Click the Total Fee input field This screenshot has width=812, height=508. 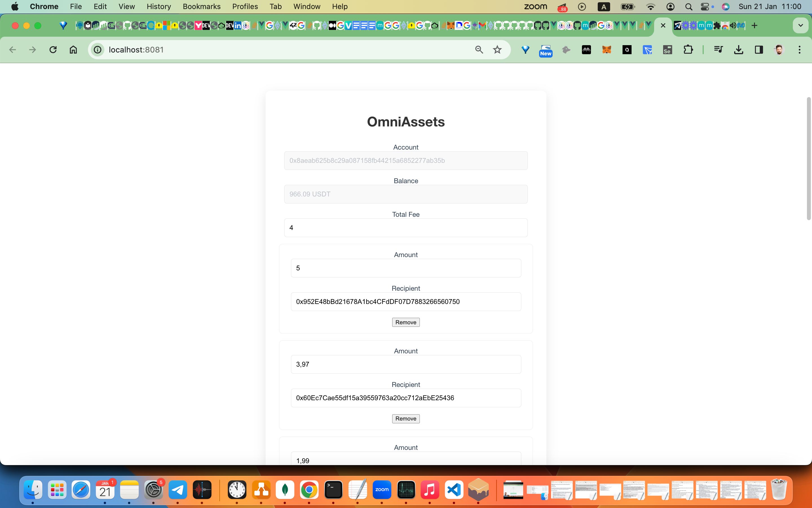tap(406, 228)
